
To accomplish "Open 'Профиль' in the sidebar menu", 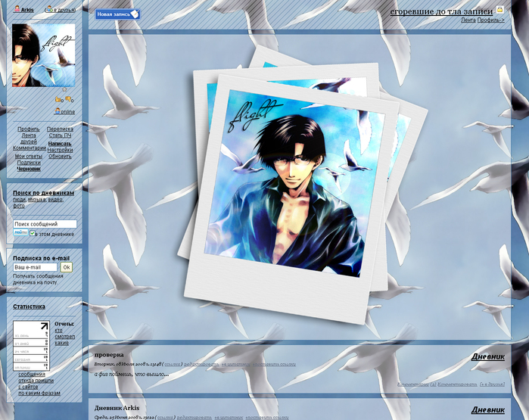I will [x=28, y=129].
